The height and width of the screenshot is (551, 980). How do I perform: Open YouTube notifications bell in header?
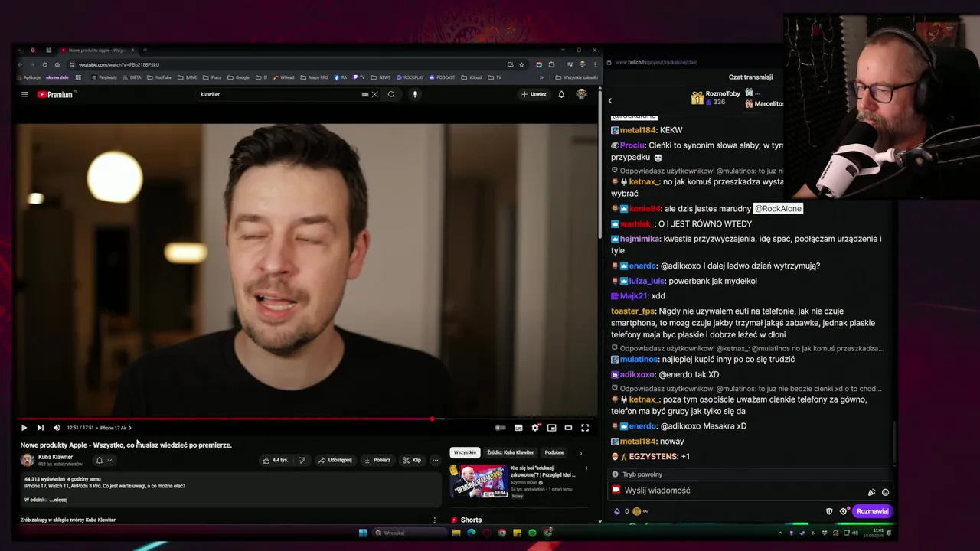click(x=561, y=94)
